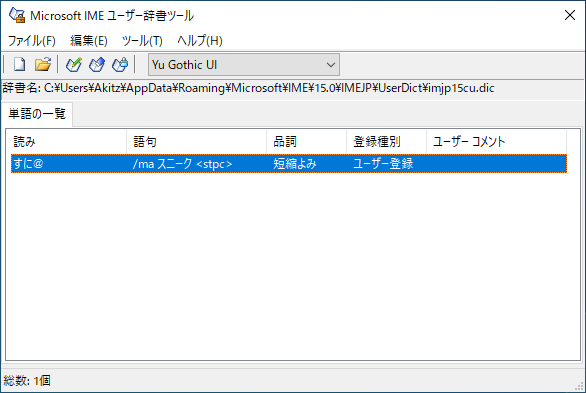This screenshot has height=393, width=586.
Task: Click the ユーザー登録 registration type cell
Action: tap(383, 164)
